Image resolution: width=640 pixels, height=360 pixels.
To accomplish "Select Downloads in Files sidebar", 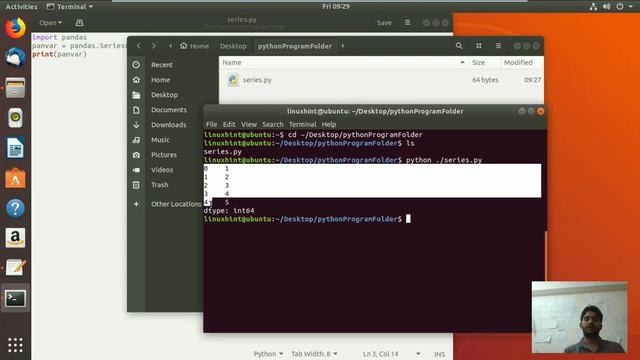I will [169, 125].
